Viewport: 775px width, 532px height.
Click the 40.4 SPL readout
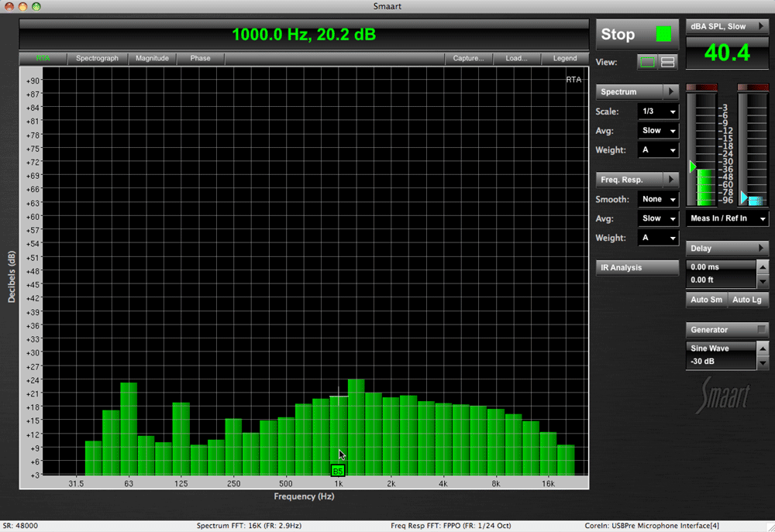tap(727, 53)
